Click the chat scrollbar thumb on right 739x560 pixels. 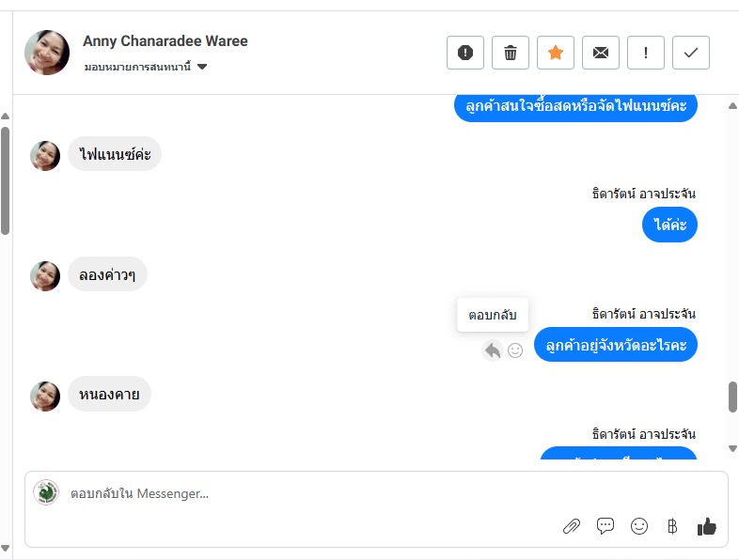click(732, 397)
